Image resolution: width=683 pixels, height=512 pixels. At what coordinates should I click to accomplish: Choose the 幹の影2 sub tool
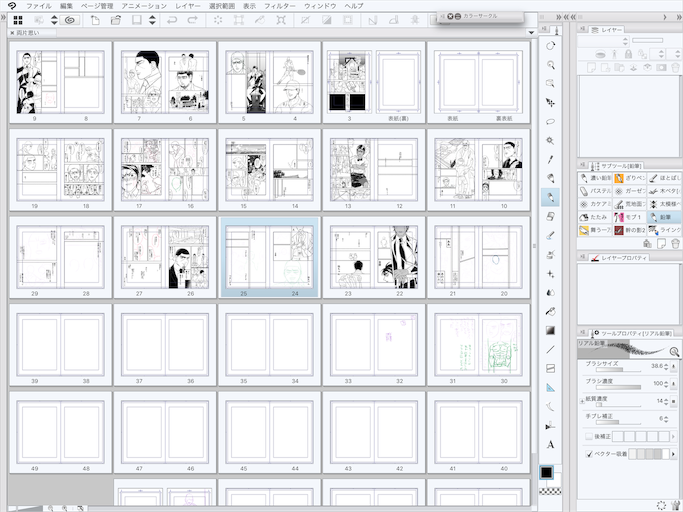629,230
